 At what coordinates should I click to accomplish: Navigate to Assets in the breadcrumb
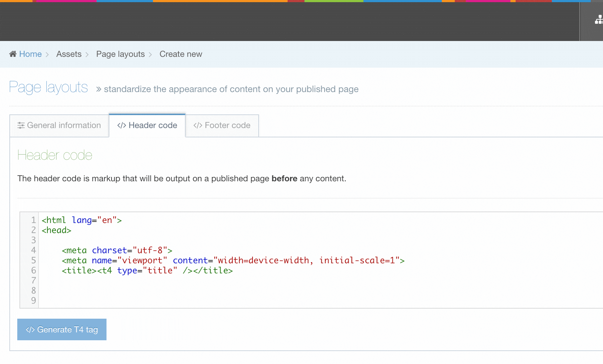(x=69, y=54)
